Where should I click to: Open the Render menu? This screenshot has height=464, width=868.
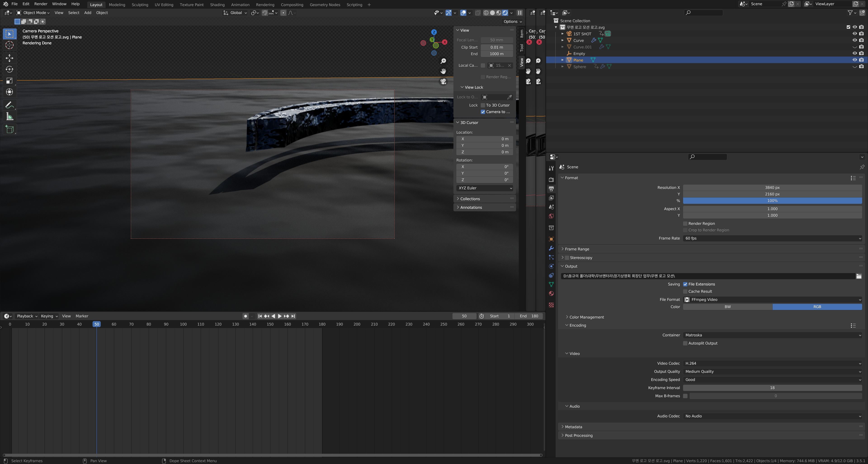(41, 4)
